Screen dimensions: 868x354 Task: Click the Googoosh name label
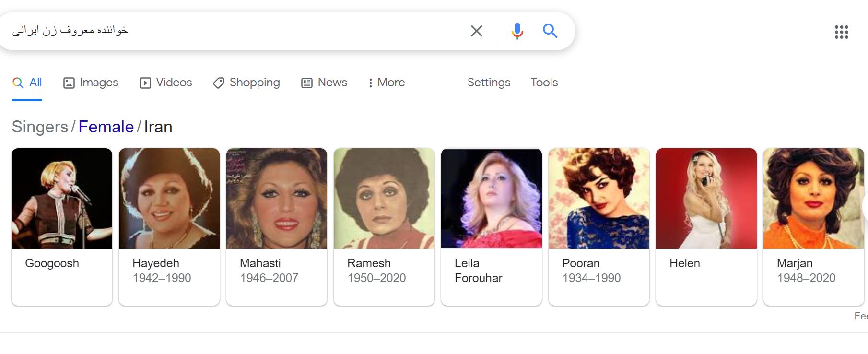(x=52, y=263)
